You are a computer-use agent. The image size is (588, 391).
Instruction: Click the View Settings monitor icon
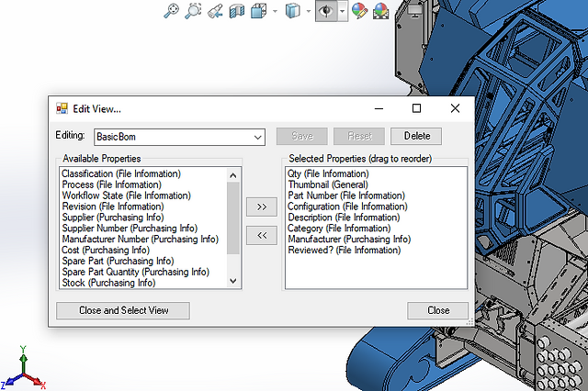click(414, 10)
